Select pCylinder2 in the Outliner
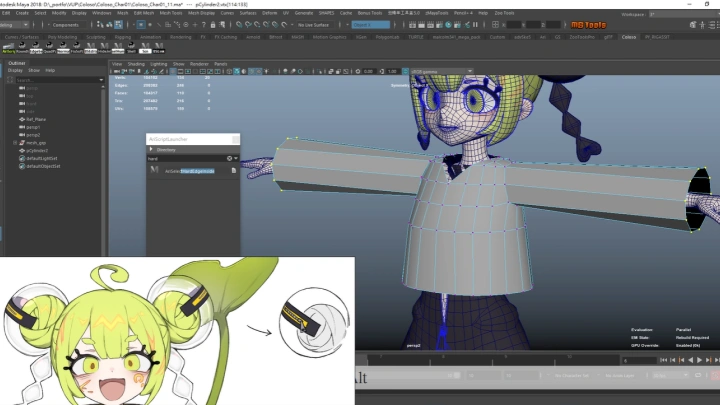 tap(36, 151)
